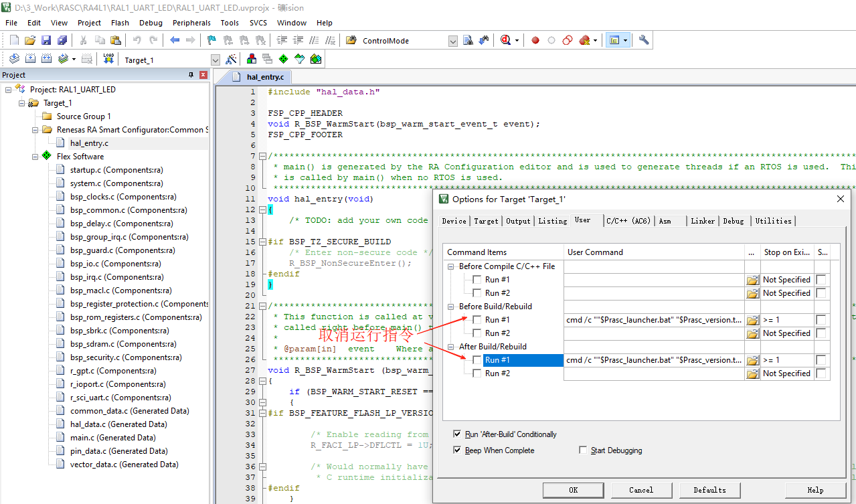Click the Help button in Options dialog

point(815,490)
